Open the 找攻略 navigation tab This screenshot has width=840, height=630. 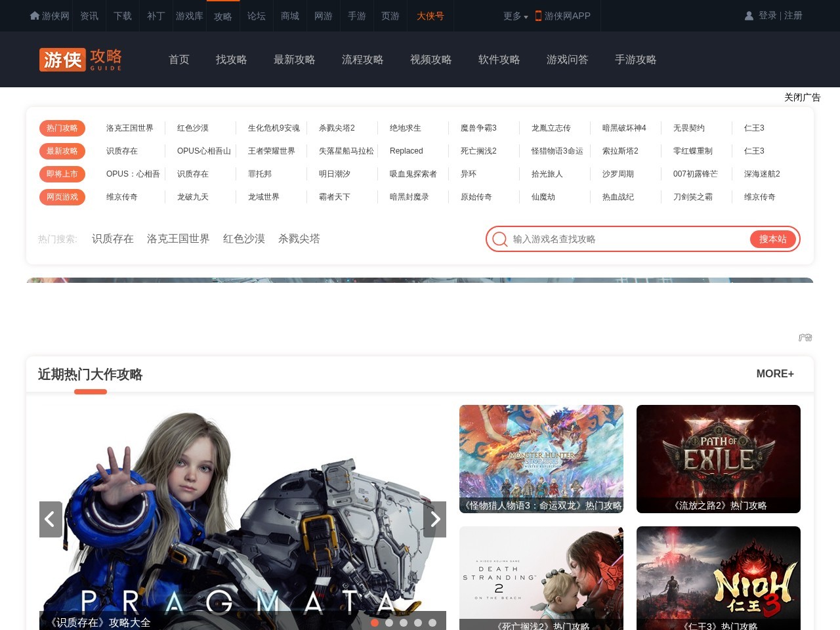(x=232, y=60)
